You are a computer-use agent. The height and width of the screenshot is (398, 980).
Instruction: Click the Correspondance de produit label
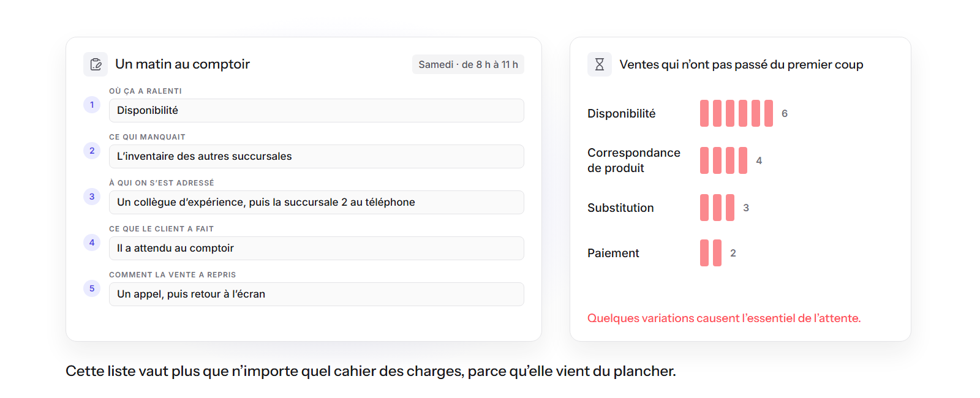[x=634, y=160]
